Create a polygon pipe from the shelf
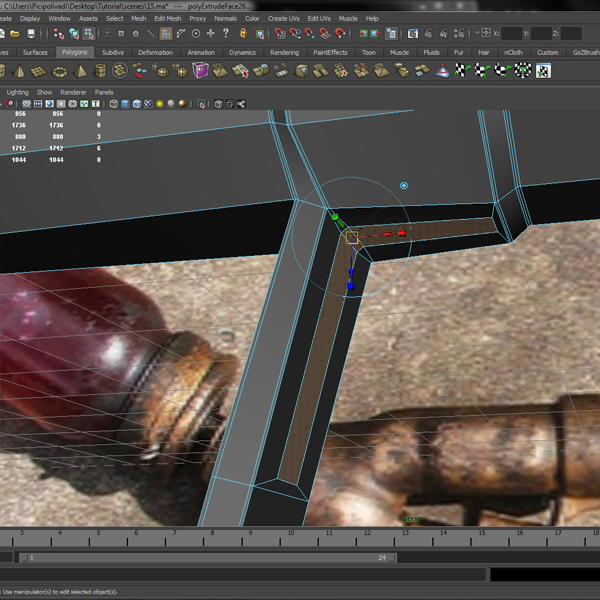600x600 pixels. [100, 71]
